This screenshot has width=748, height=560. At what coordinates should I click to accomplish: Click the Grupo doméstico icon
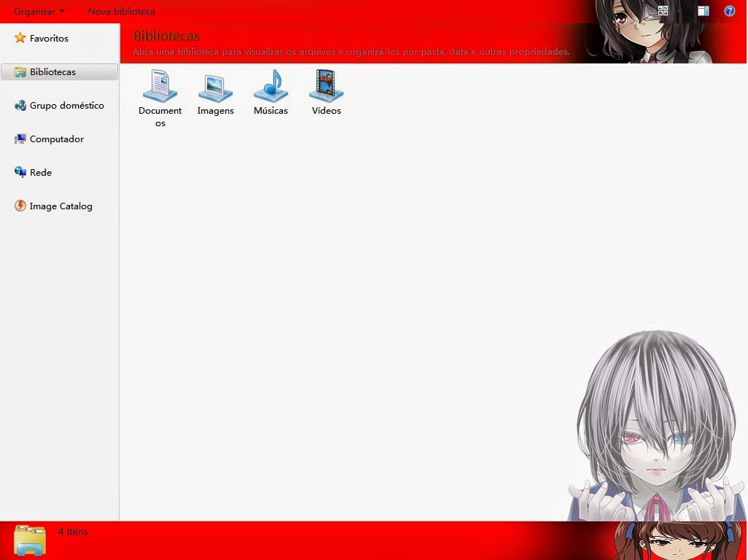[x=20, y=106]
